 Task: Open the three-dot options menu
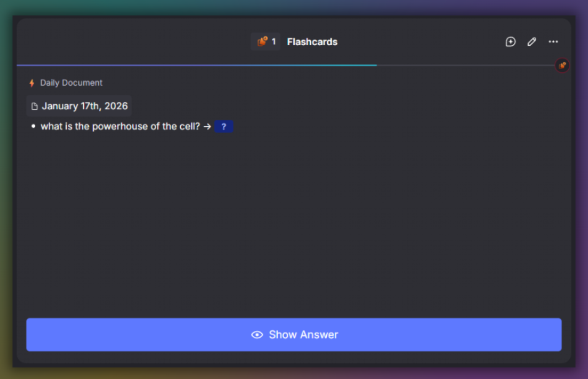[x=553, y=41]
